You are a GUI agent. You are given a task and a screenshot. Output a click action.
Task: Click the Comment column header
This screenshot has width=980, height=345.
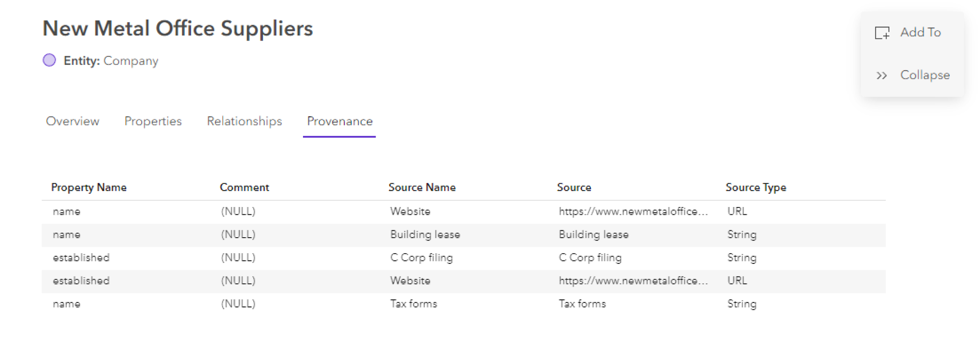point(244,187)
